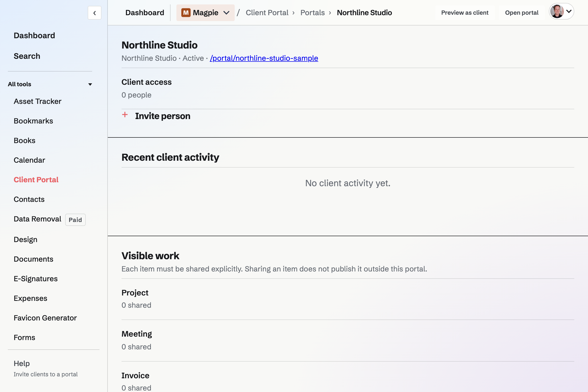
Task: Open the Expenses tool
Action: tap(30, 298)
